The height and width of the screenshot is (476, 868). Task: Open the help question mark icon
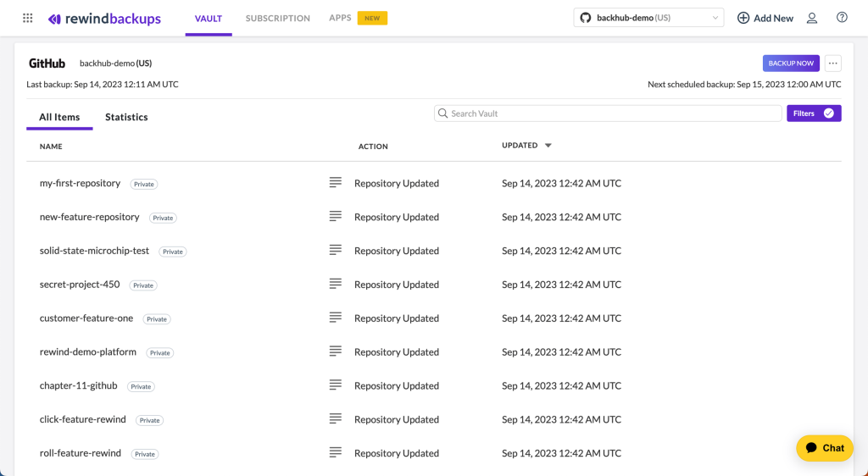click(842, 18)
